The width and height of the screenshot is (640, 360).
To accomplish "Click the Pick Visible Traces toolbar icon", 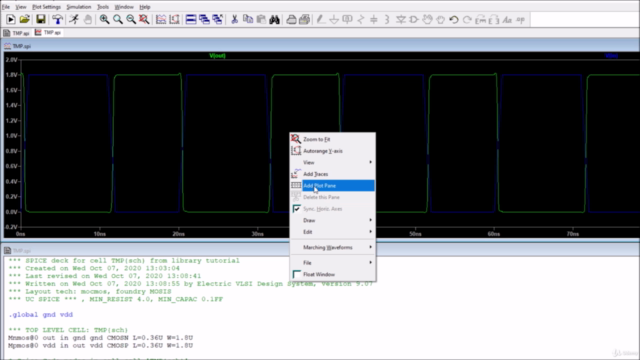I will coord(161,19).
